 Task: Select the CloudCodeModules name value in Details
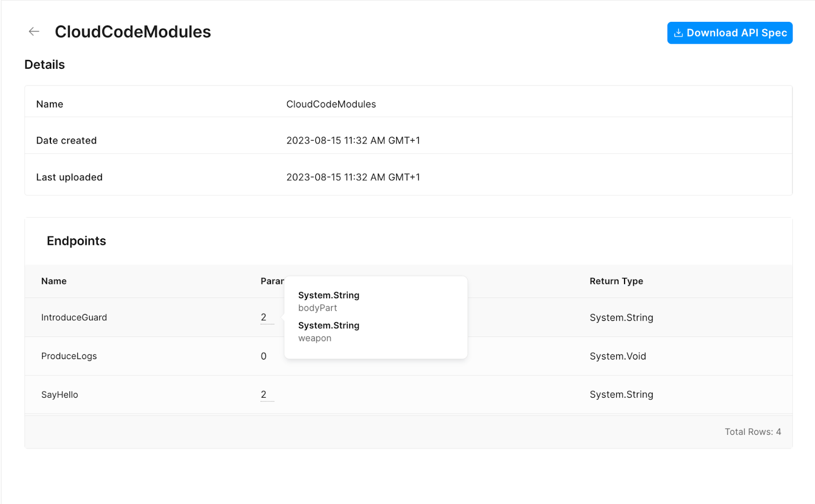(331, 104)
